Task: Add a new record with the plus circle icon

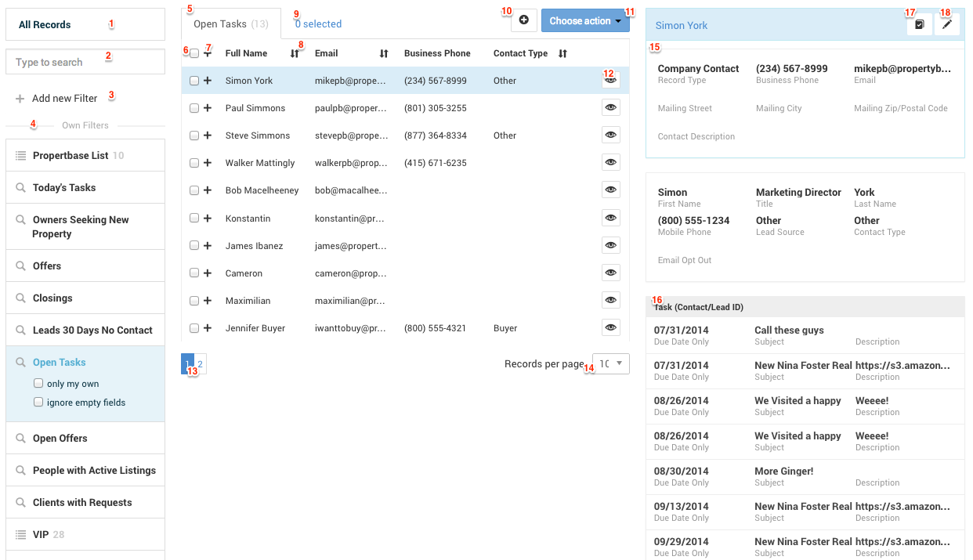Action: (x=523, y=20)
